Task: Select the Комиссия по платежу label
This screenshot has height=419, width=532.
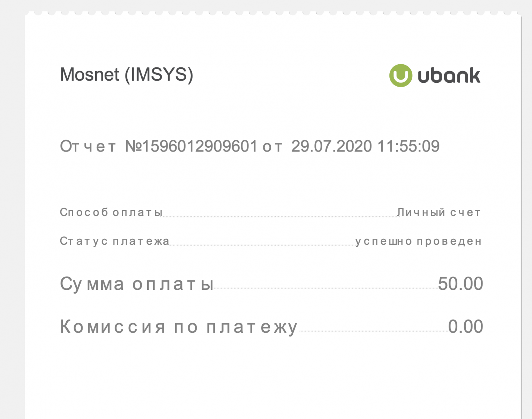Action: coord(179,327)
